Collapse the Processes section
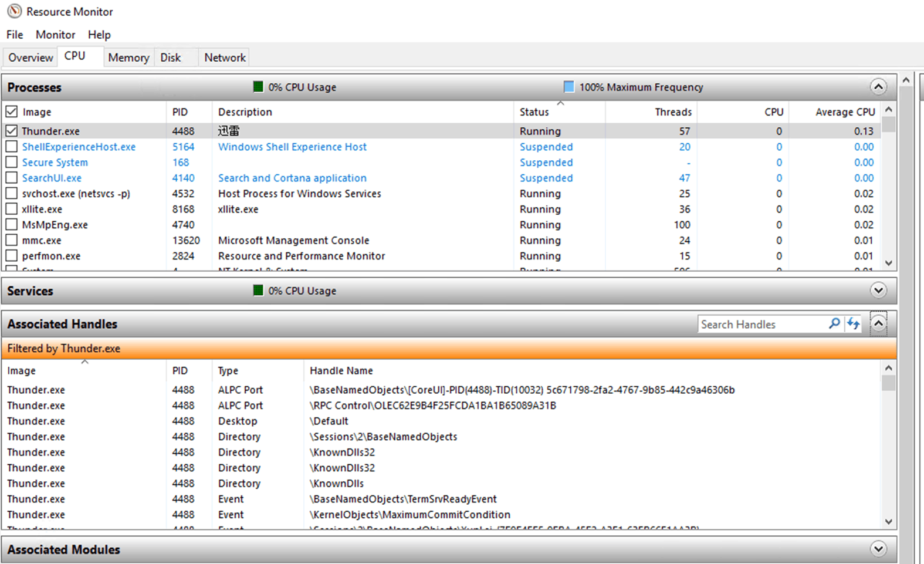The image size is (924, 564). [878, 87]
